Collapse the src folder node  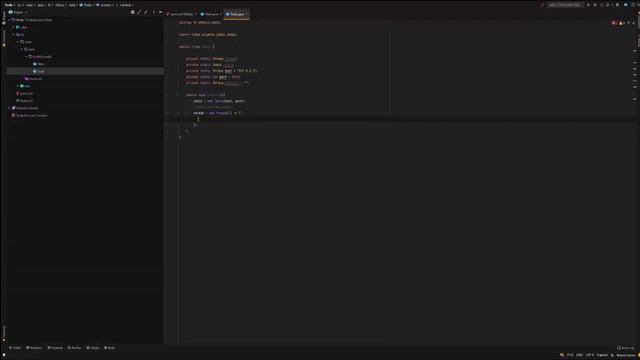tap(13, 35)
